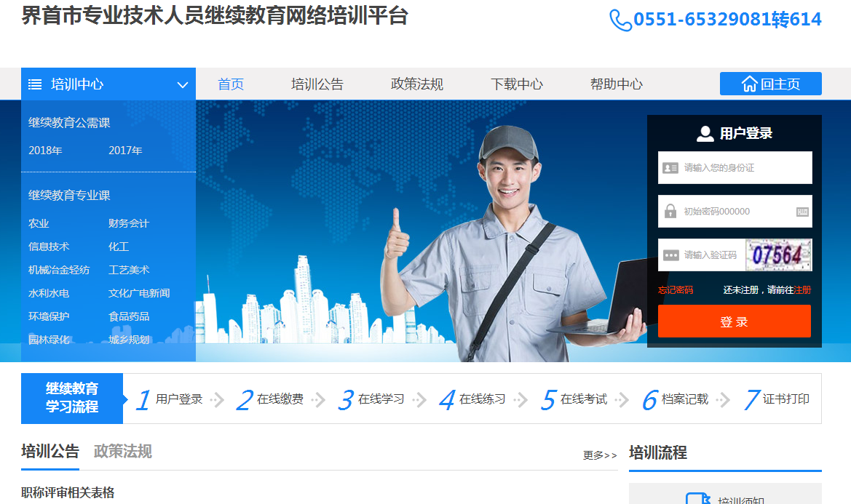Open the 培训公告 navigation menu item
The image size is (851, 504).
317,84
